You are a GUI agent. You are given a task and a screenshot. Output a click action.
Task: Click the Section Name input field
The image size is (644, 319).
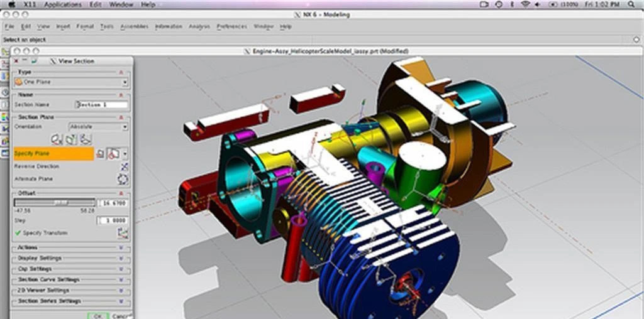(102, 105)
